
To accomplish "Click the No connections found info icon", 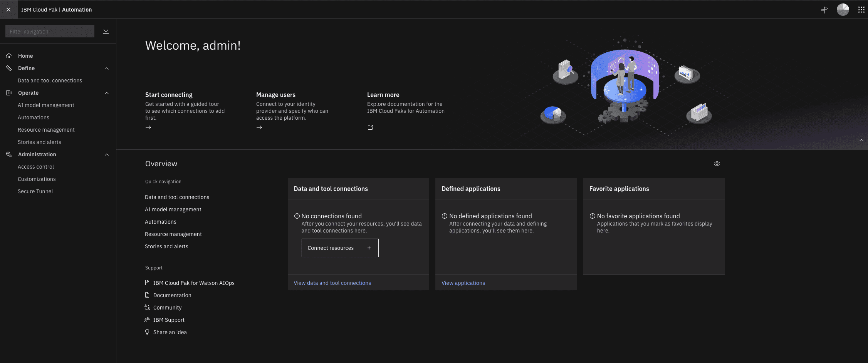I will [x=297, y=216].
